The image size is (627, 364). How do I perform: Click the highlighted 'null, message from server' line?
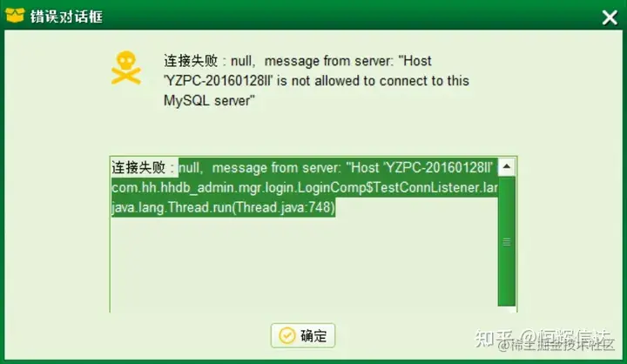pos(338,167)
